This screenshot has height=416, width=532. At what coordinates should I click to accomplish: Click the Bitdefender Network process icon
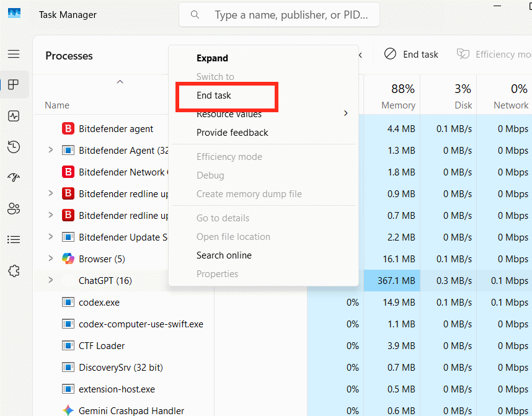pyautogui.click(x=68, y=172)
